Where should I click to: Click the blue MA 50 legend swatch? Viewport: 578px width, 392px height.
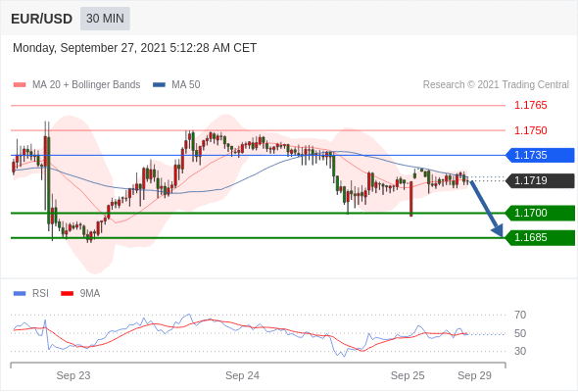pos(159,85)
